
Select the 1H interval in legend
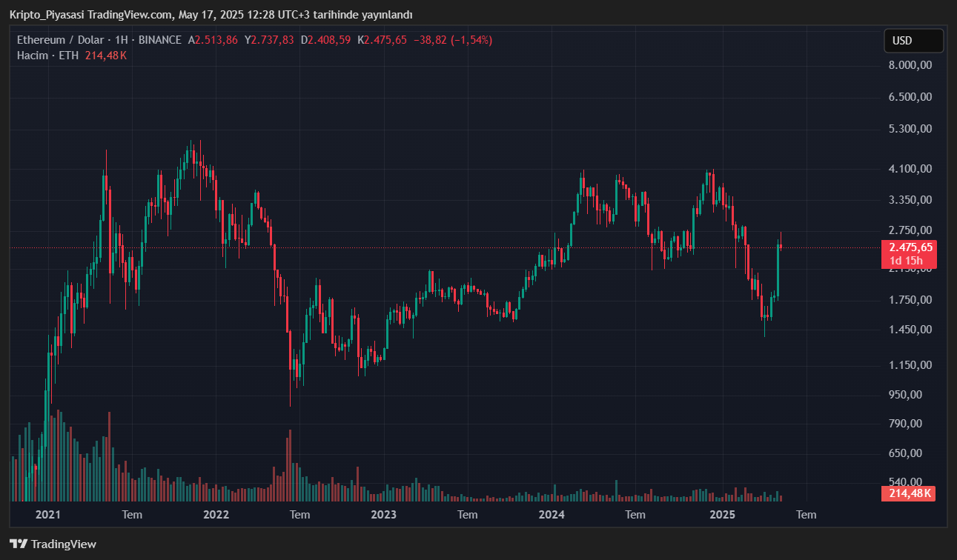pos(122,40)
